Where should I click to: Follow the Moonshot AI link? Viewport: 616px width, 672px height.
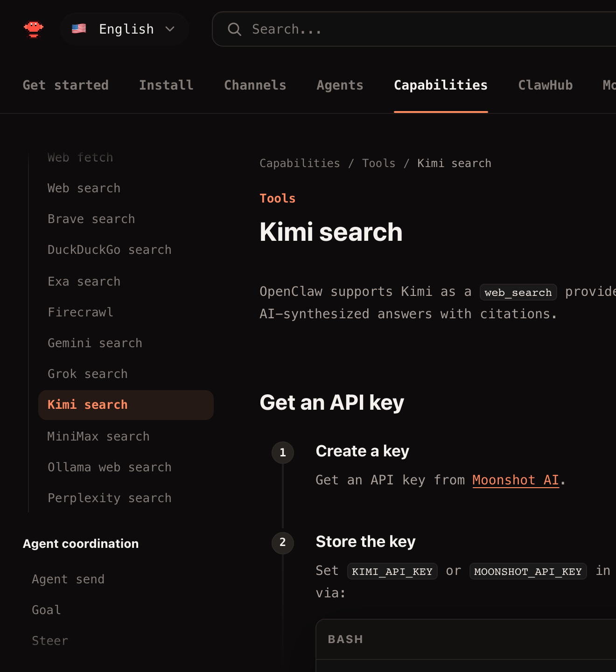[516, 480]
